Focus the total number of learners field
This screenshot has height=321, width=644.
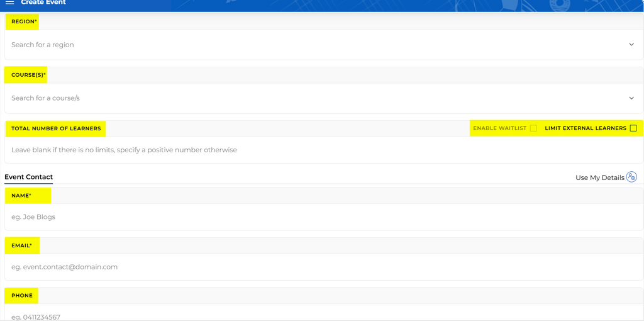(x=314, y=150)
